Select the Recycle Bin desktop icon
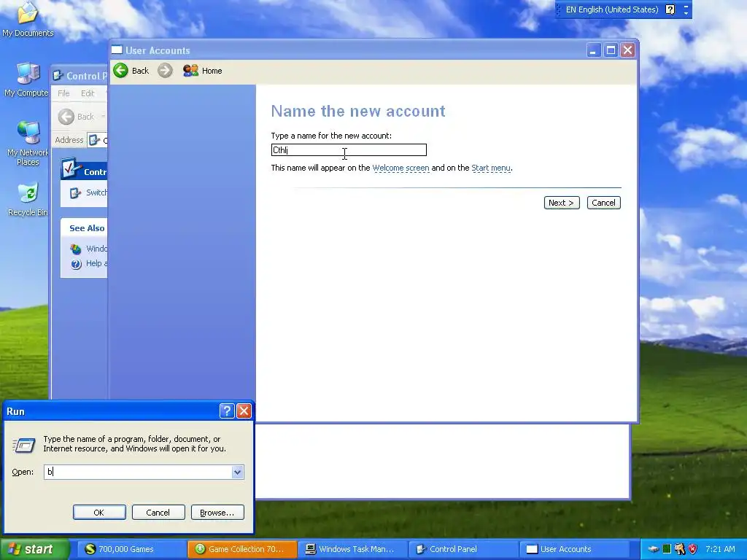This screenshot has width=747, height=560. 28,199
